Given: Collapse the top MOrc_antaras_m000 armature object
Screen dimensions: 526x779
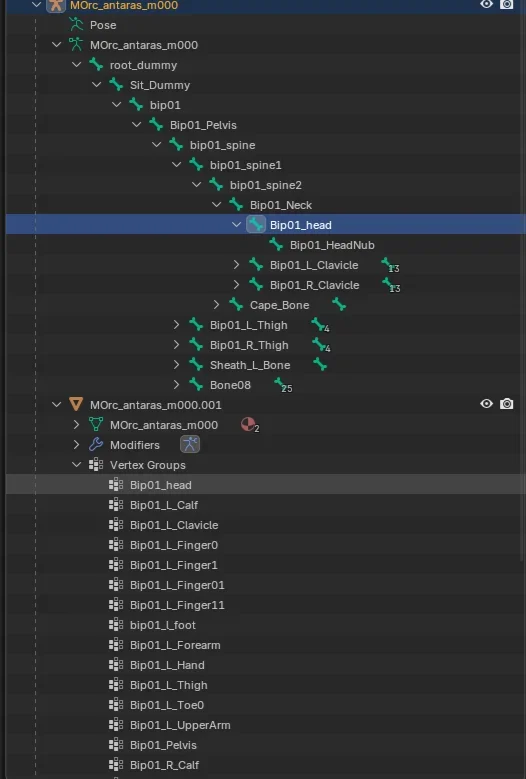Looking at the screenshot, I should (36, 5).
